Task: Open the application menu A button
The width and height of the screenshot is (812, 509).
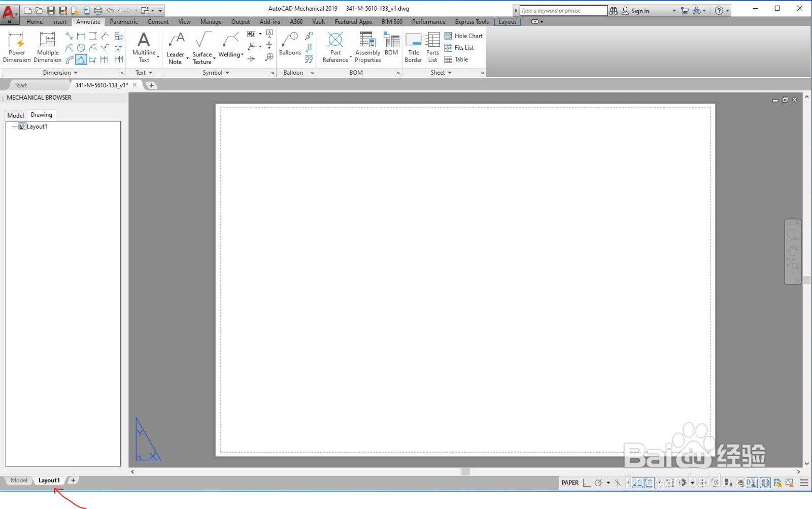Action: tap(9, 14)
